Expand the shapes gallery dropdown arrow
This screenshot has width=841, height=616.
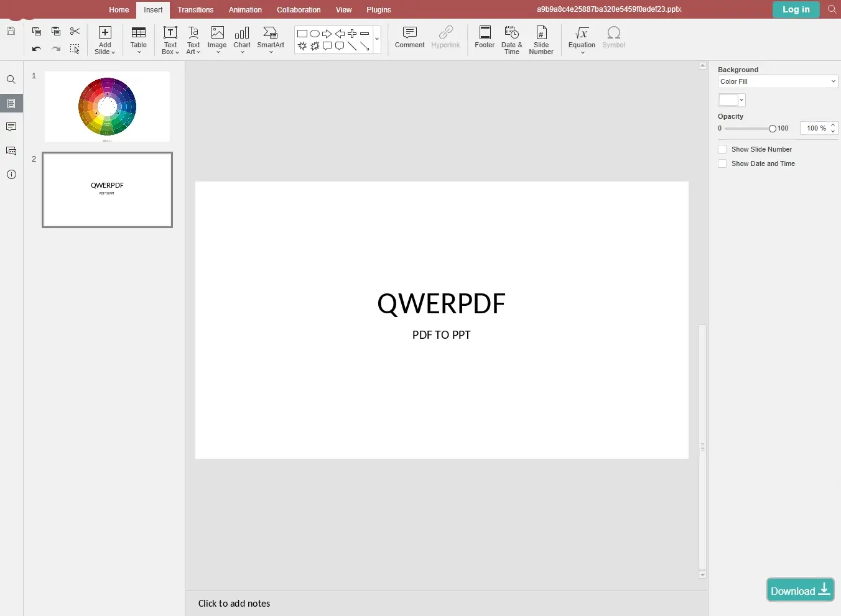pyautogui.click(x=377, y=39)
